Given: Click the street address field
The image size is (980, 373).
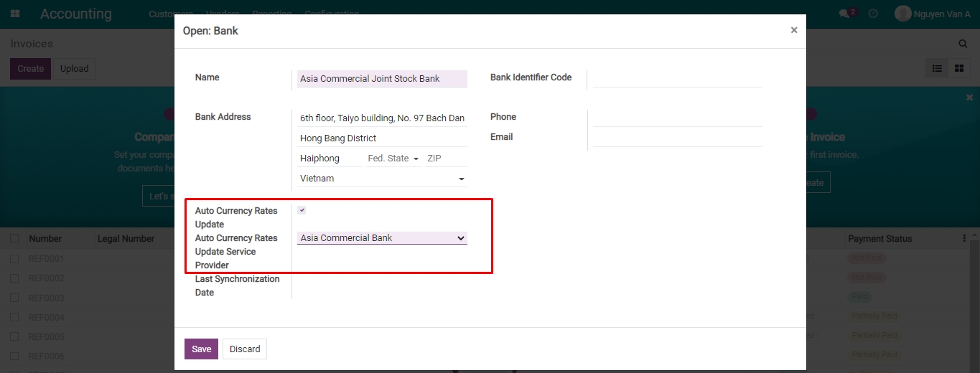Looking at the screenshot, I should click(382, 118).
